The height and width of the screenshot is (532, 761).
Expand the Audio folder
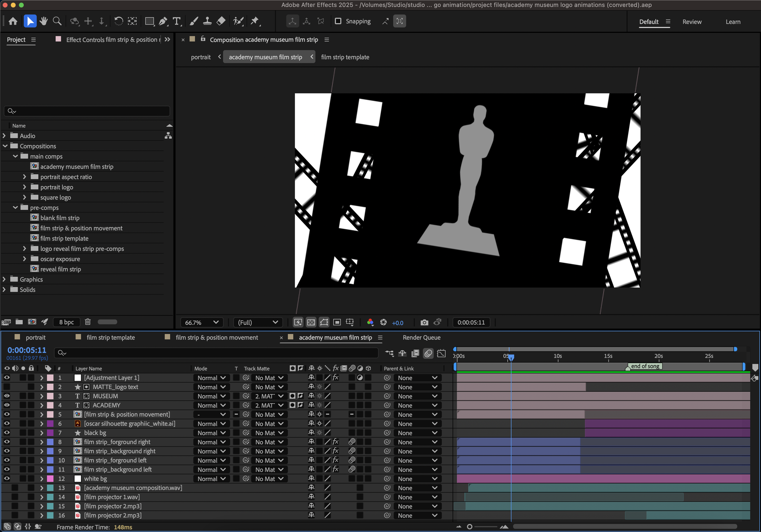pyautogui.click(x=4, y=135)
